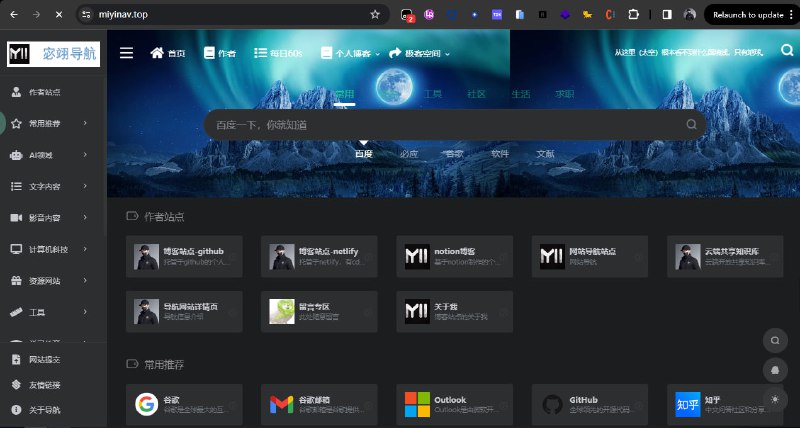Viewport: 800px width, 428px height.
Task: Click the floating notification bell button
Action: pos(775,370)
